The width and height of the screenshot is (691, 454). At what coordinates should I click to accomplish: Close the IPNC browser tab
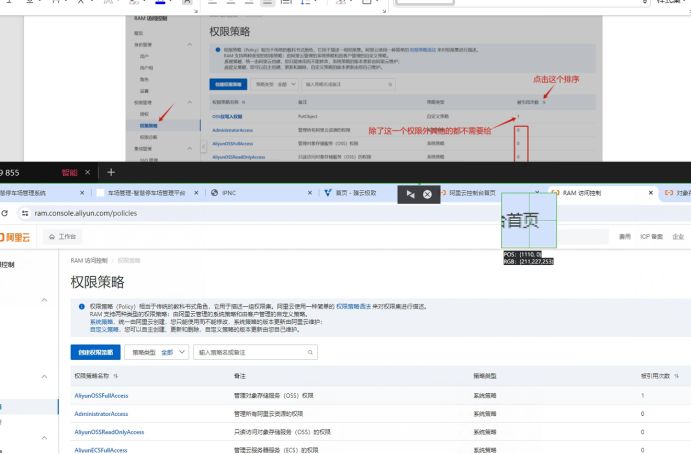[310, 193]
